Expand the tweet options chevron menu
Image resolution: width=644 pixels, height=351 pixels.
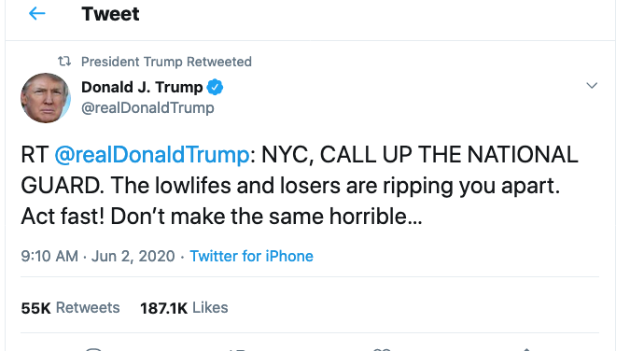pos(592,86)
